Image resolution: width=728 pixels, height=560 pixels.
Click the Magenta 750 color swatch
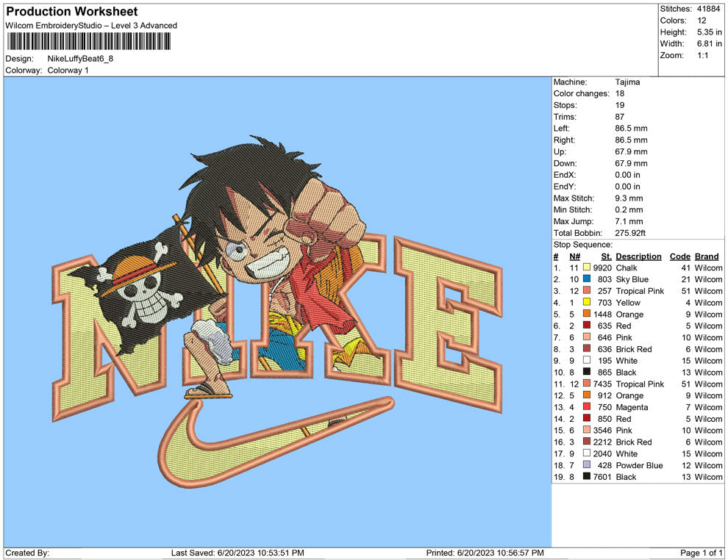coord(587,406)
